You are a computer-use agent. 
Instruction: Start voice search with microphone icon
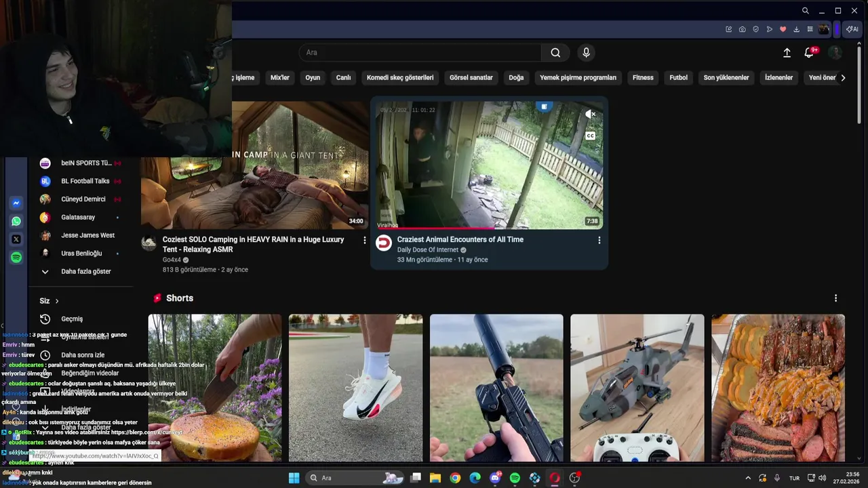click(587, 53)
